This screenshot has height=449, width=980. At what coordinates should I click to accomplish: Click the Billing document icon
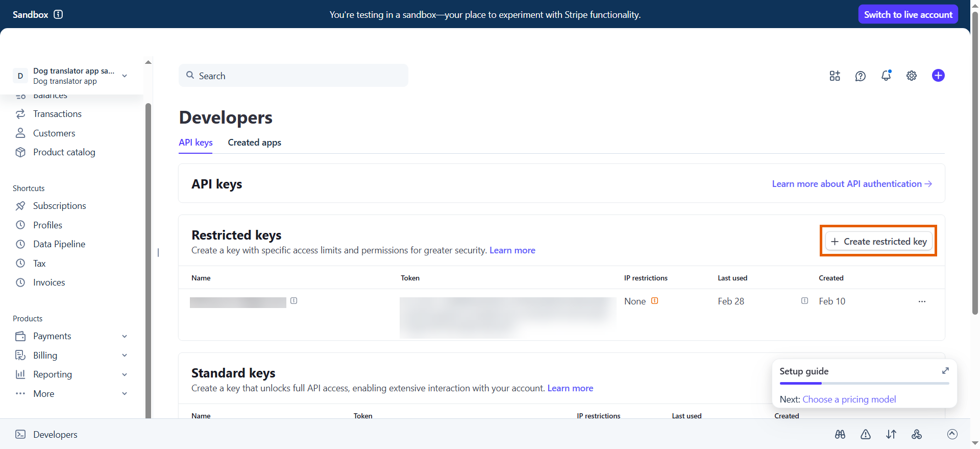pos(20,356)
